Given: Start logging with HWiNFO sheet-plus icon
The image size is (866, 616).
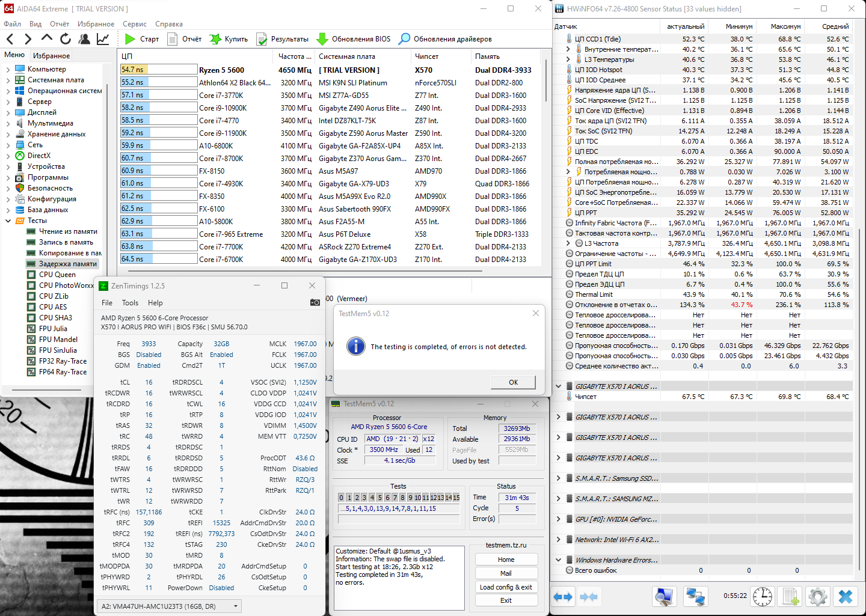Looking at the screenshot, I should [x=790, y=596].
